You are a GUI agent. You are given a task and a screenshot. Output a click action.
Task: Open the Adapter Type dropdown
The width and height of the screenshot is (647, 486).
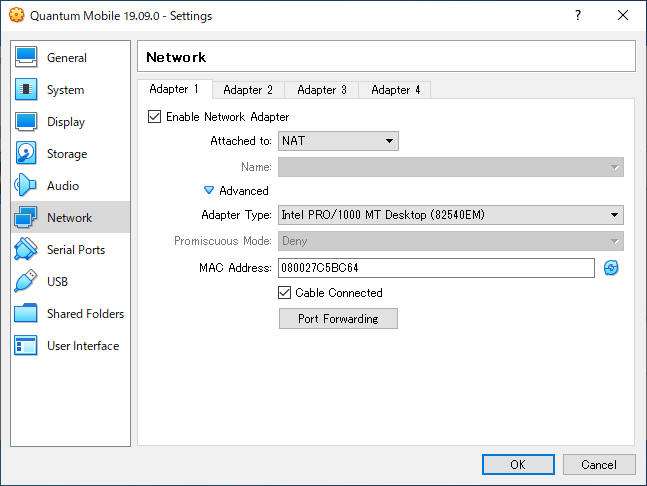tap(451, 215)
